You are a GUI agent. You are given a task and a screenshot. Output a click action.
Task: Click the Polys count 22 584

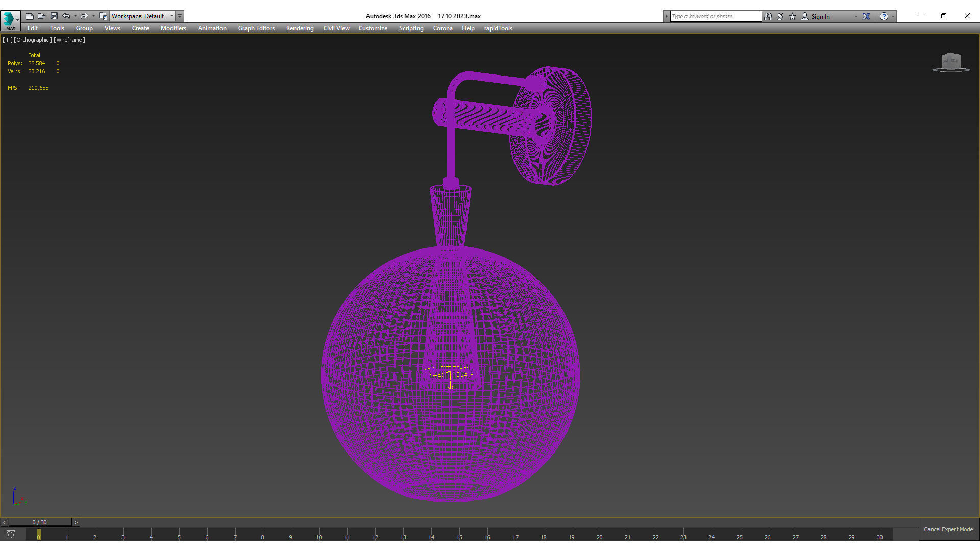click(x=37, y=63)
